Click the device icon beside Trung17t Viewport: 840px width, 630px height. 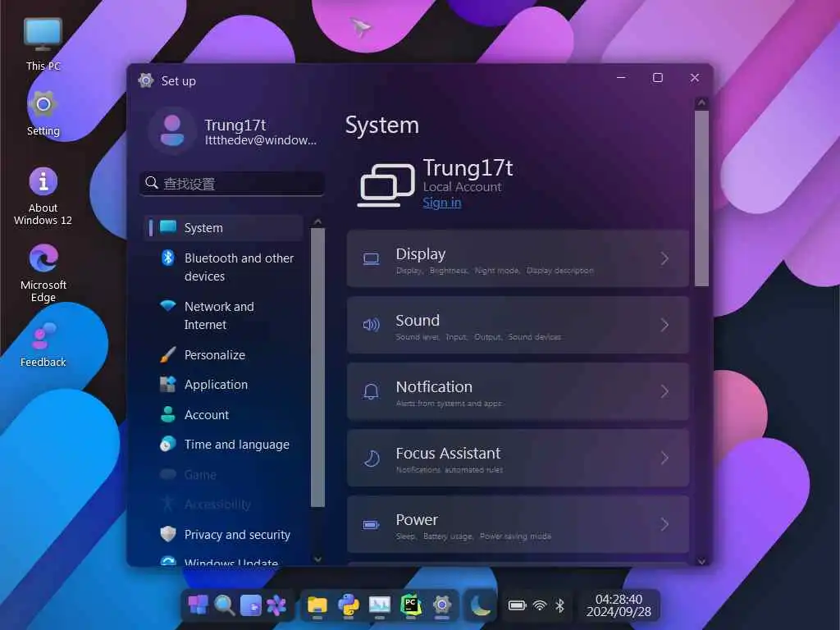[386, 185]
